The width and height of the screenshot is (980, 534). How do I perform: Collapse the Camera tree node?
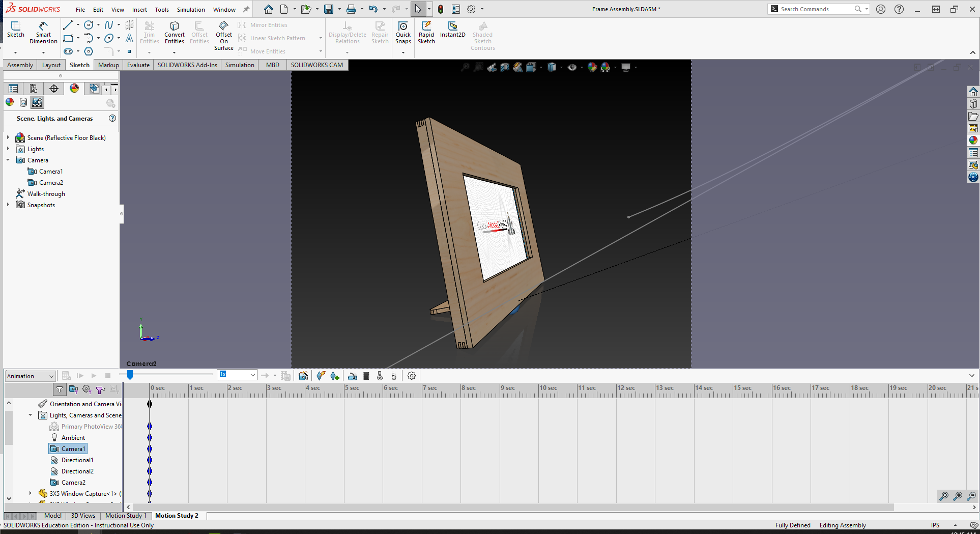[8, 160]
